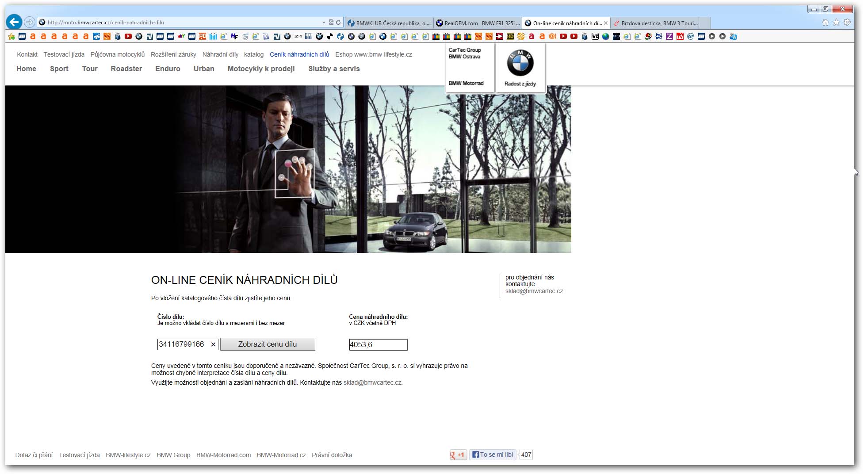Select Home in main menu
Screen dimensions: 868x474
coord(26,69)
